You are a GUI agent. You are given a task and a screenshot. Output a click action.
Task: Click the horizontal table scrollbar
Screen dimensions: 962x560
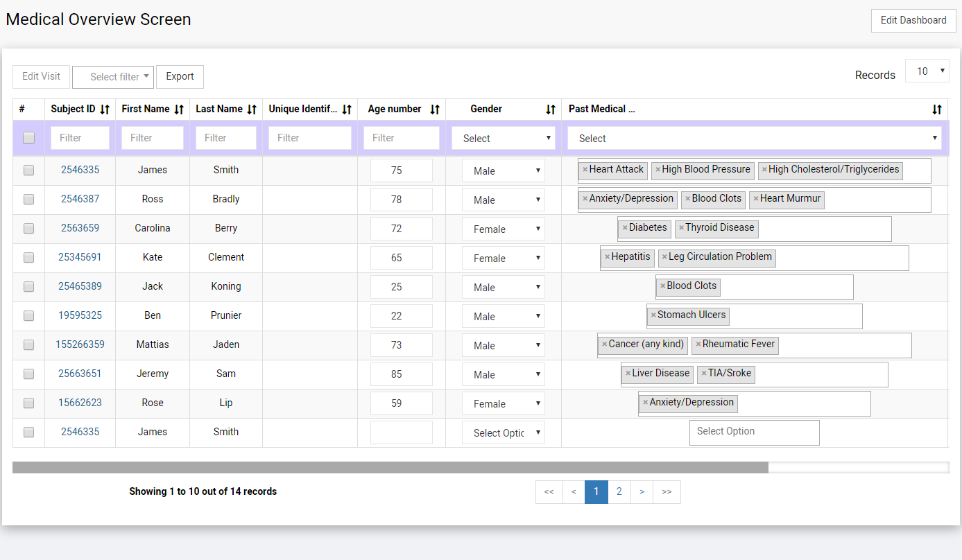coord(390,468)
